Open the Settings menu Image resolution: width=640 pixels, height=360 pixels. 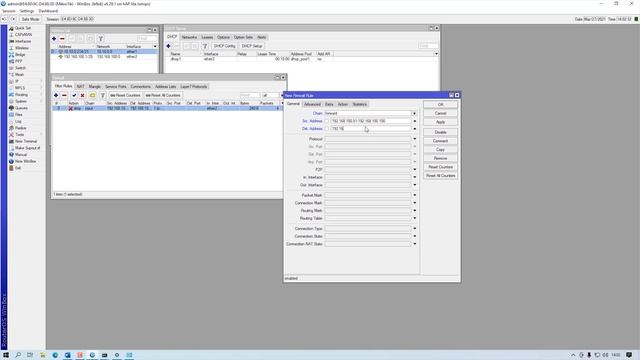point(27,11)
